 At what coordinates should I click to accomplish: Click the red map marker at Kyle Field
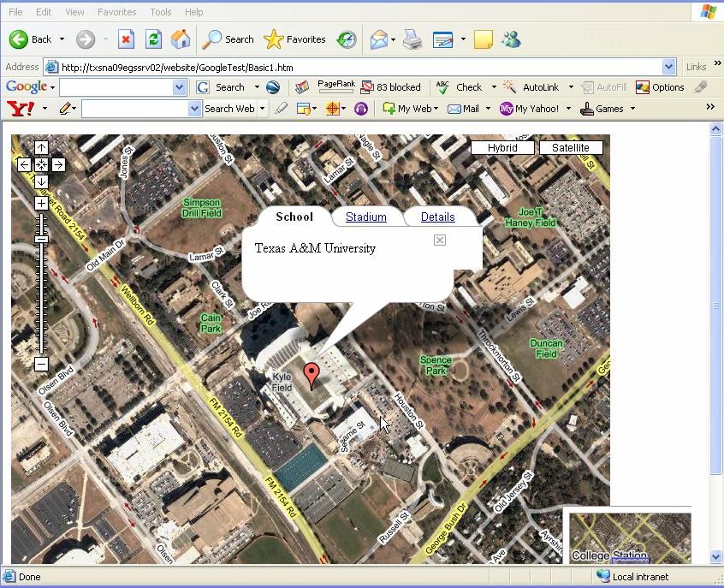[x=312, y=375]
